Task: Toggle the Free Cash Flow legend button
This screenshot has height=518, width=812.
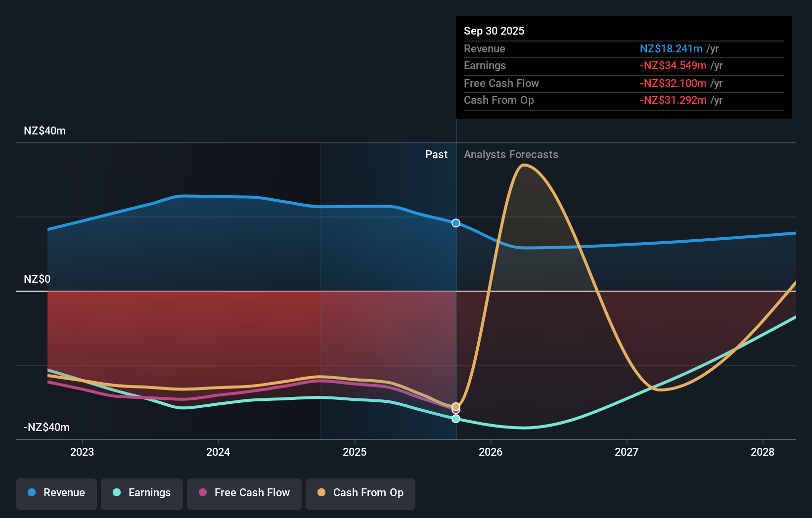Action: [244, 494]
